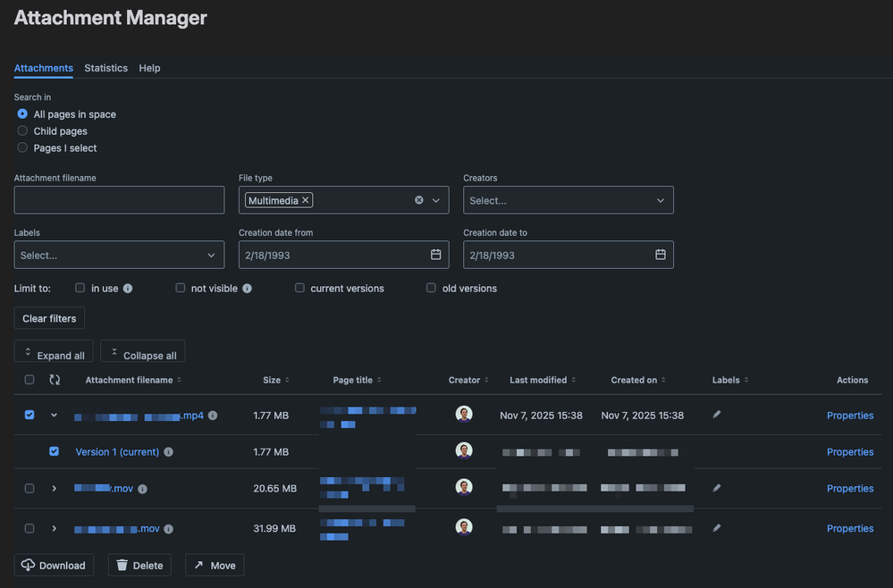Edit labels pencil icon in the .mp4 row
The width and height of the screenshot is (893, 588).
coord(716,415)
